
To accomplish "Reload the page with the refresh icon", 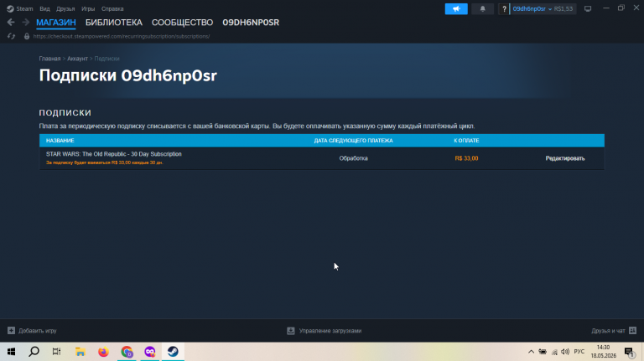I will click(11, 37).
